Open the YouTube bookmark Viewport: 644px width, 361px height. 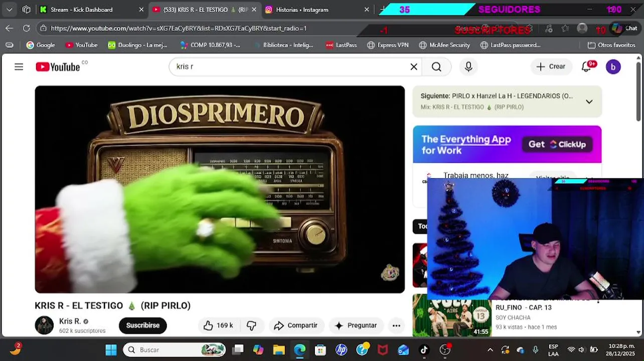[81, 45]
